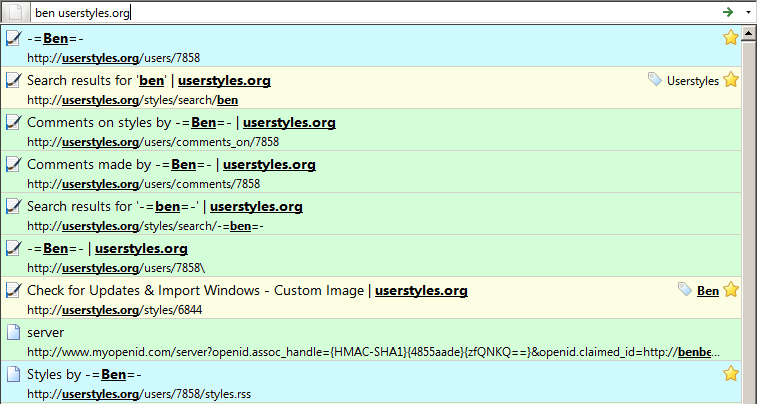Open the address bar history dropdown arrow
This screenshot has width=757, height=404.
[x=748, y=13]
